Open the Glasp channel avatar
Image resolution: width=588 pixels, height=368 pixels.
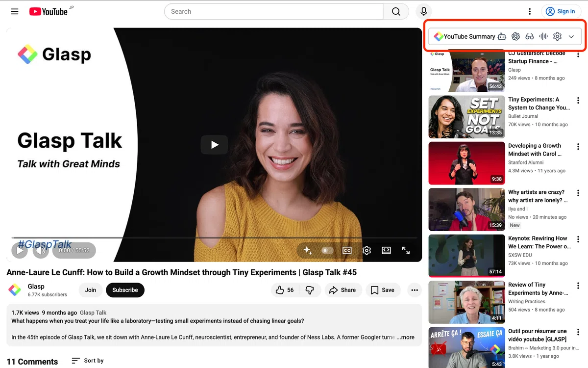15,290
